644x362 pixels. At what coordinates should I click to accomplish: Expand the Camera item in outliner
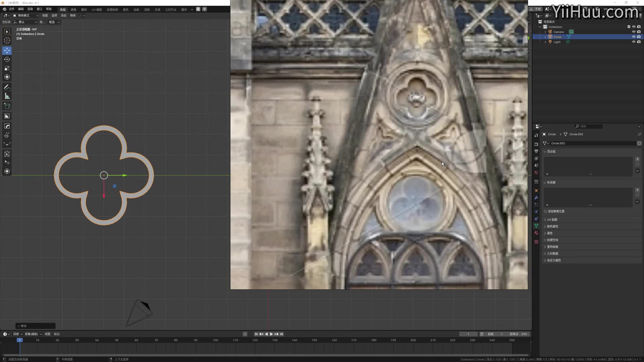(x=545, y=32)
